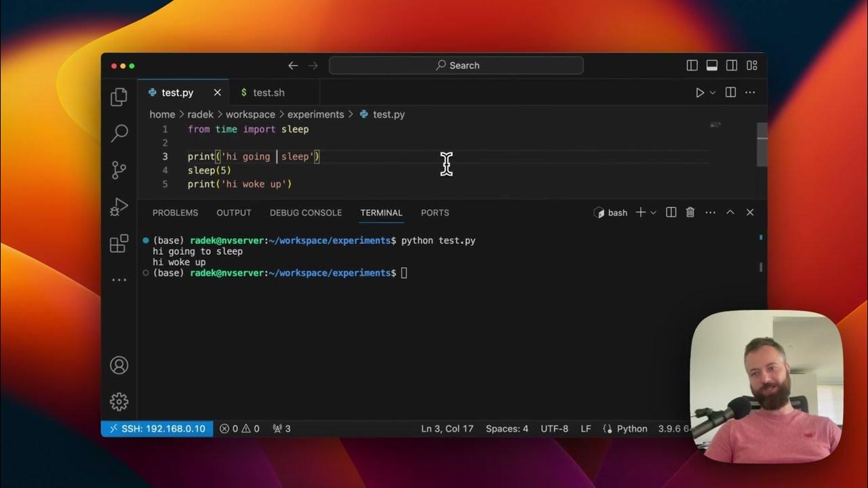The image size is (868, 488).
Task: Toggle the bottom panel layout icon
Action: point(712,66)
